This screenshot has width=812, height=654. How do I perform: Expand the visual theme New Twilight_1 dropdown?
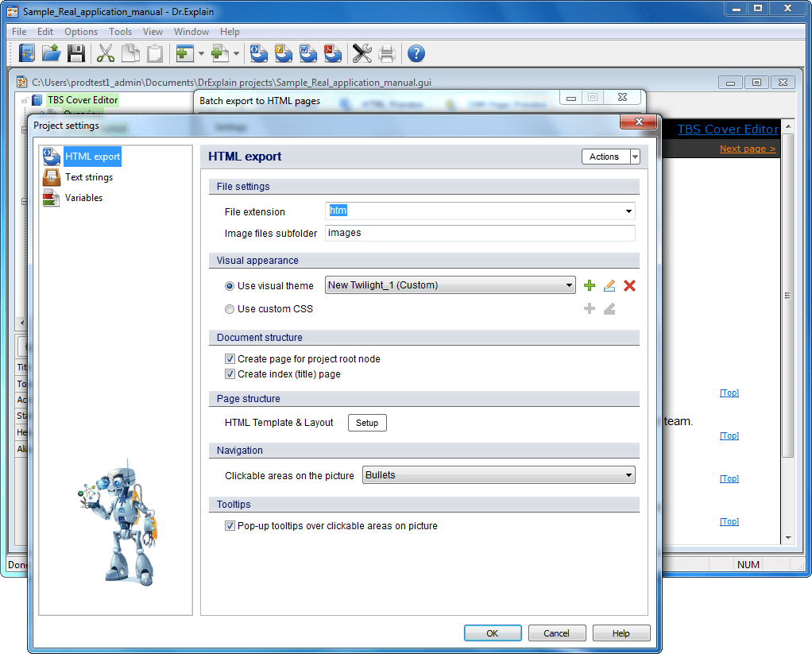click(569, 286)
